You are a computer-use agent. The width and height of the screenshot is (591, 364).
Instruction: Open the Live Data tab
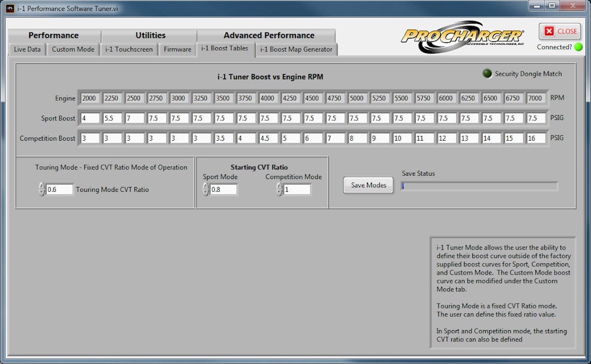[27, 49]
